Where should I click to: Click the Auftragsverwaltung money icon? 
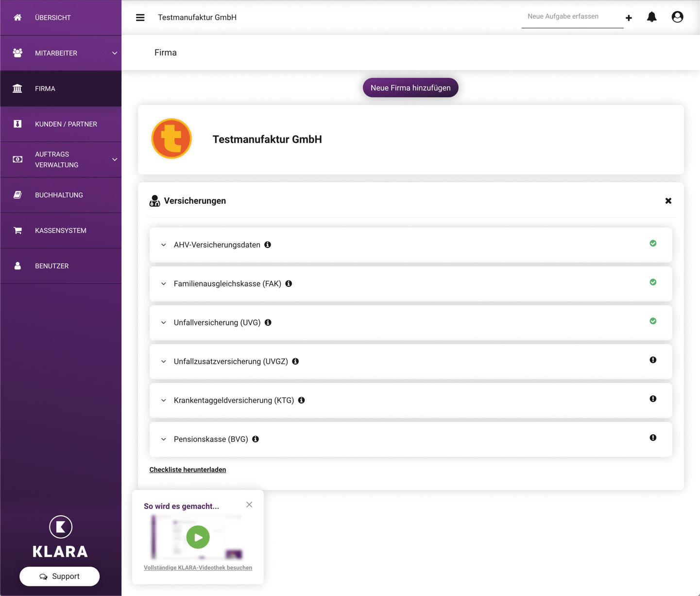[17, 159]
